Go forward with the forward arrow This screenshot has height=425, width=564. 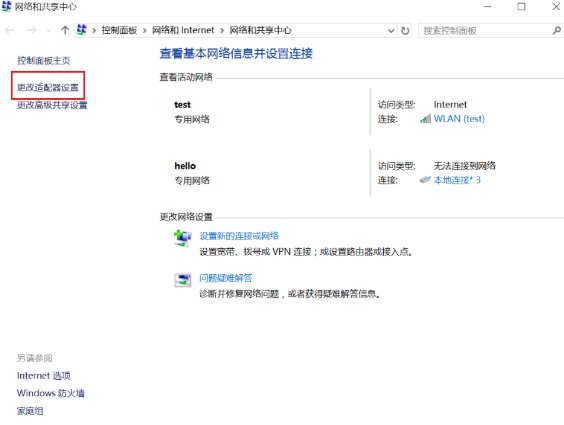pos(31,31)
